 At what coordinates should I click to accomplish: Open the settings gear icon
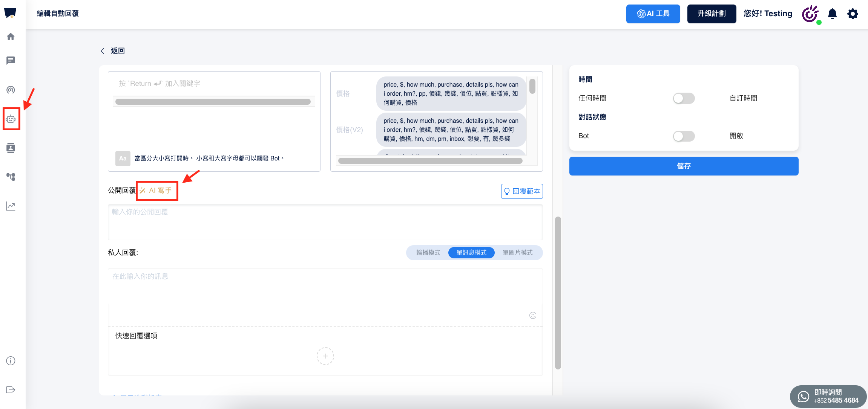pyautogui.click(x=853, y=14)
